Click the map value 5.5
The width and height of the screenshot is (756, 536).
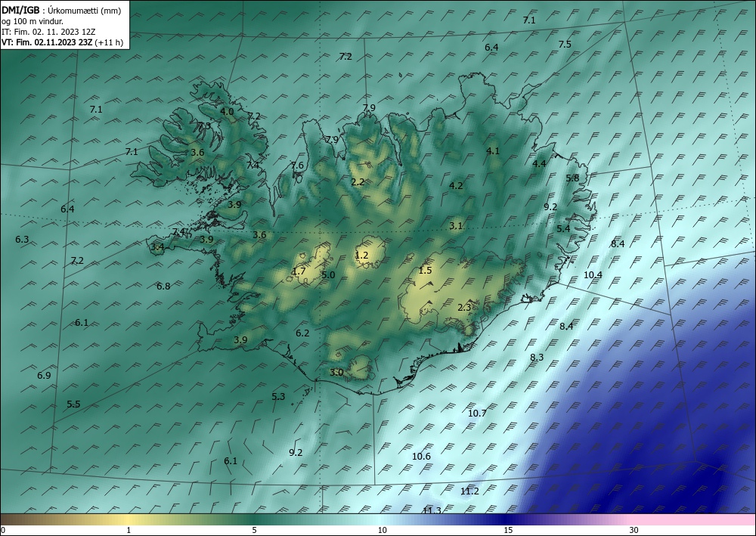click(73, 404)
